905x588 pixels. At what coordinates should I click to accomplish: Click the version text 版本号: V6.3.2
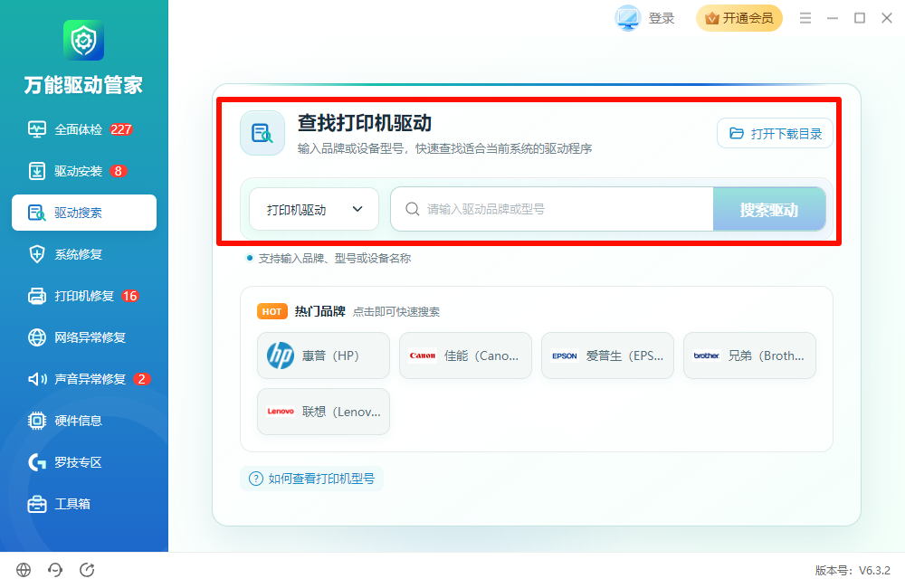click(853, 570)
